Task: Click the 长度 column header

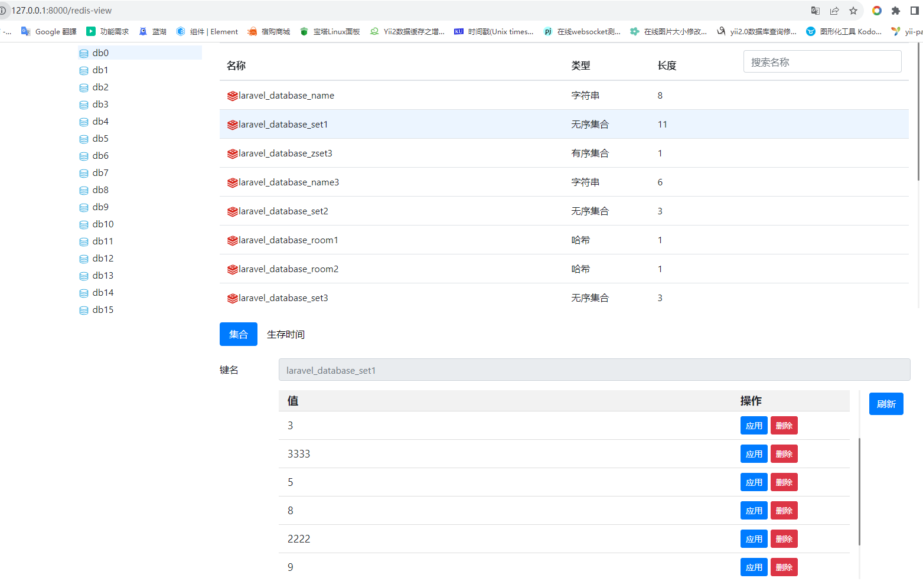Action: pos(667,66)
